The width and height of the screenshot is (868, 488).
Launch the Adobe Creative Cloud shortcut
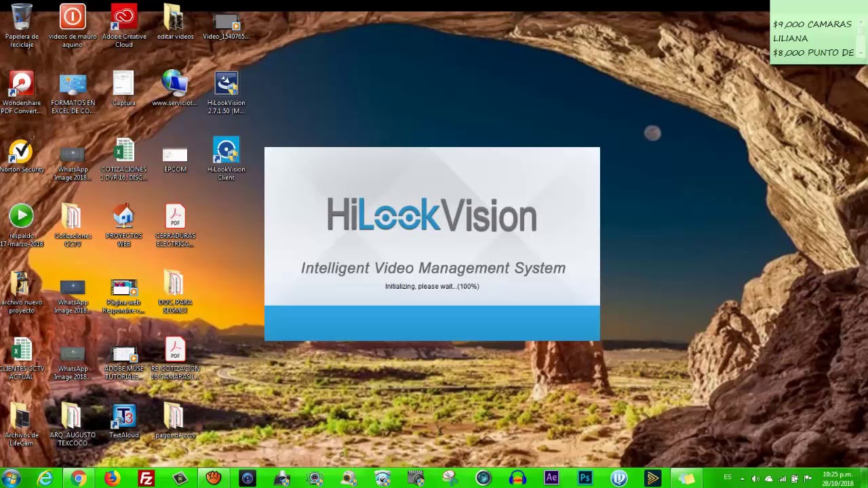point(124,26)
